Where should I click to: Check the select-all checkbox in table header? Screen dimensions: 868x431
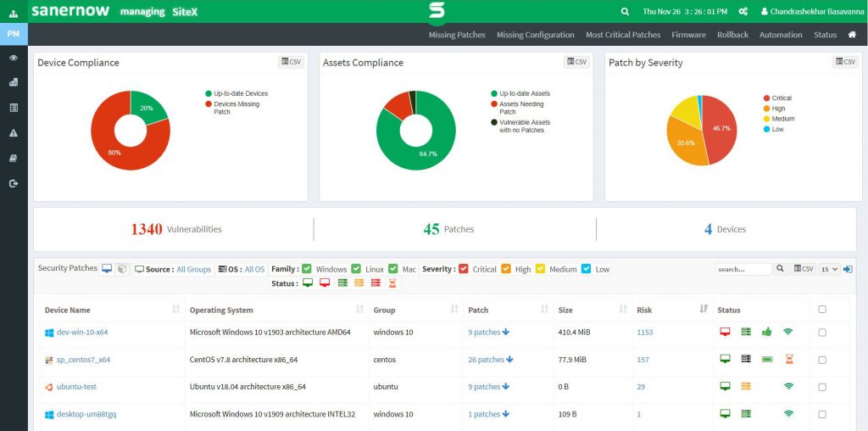822,309
